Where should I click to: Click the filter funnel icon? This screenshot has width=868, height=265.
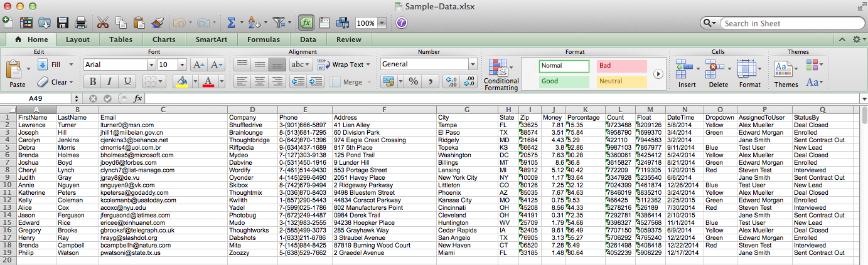279,23
